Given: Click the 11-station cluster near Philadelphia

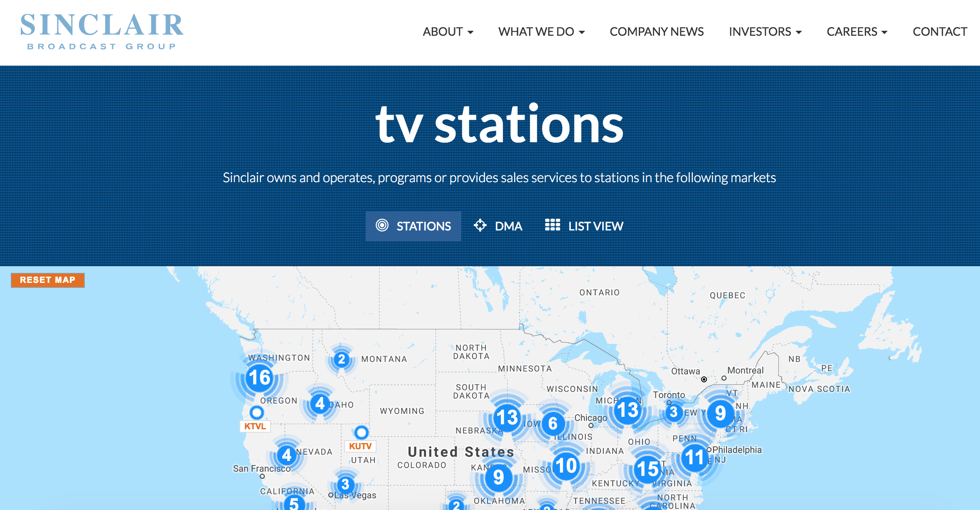Looking at the screenshot, I should click(x=694, y=458).
